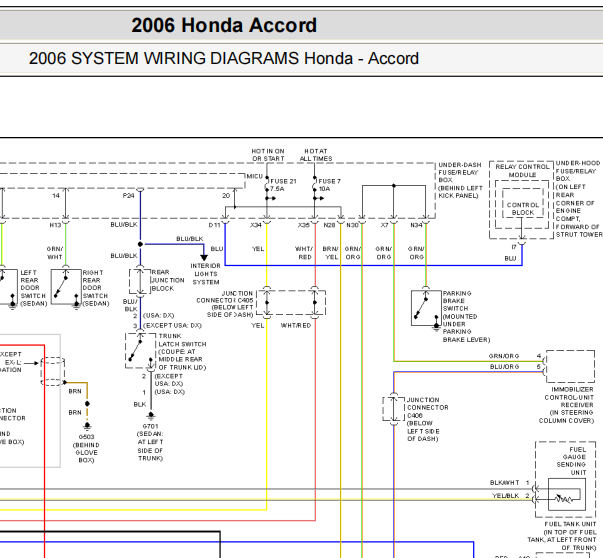Viewport: 603px width, 558px height.
Task: Select the 'FUSE 21 7.5A' label
Action: coord(283,185)
